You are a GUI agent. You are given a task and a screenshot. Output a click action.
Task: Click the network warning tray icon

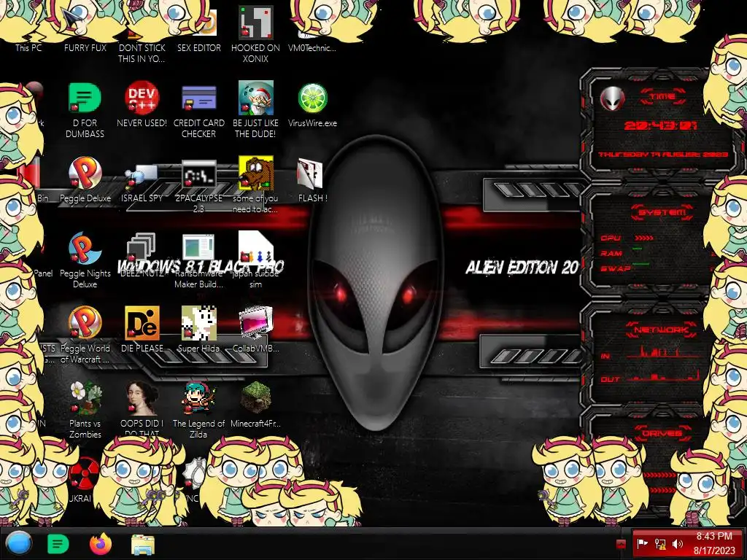point(659,544)
